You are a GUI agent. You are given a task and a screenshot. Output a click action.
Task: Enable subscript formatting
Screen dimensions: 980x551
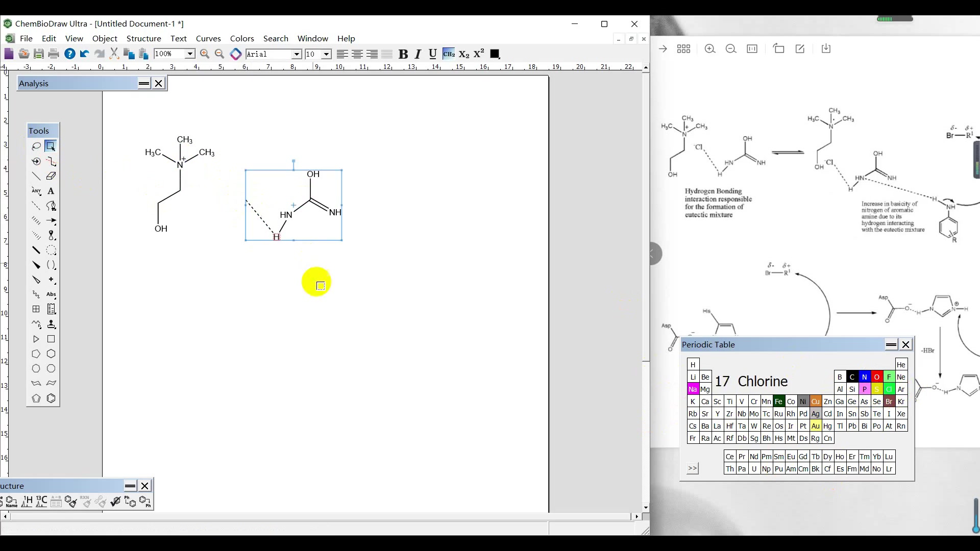pyautogui.click(x=463, y=54)
